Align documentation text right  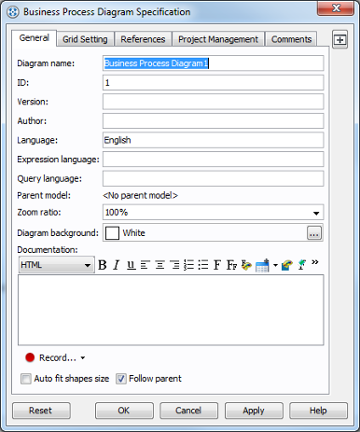[174, 265]
